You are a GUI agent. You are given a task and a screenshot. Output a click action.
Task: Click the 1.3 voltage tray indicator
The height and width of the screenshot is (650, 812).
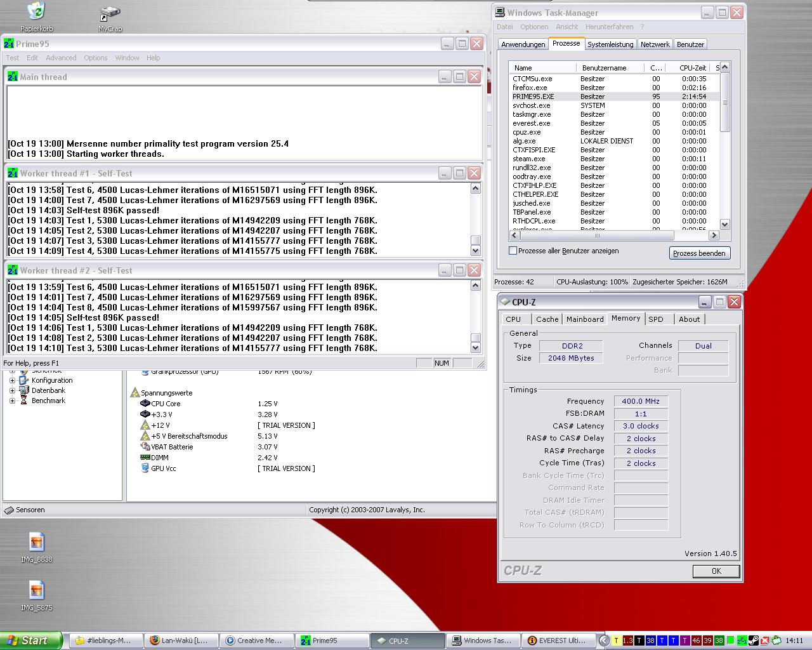[x=628, y=640]
